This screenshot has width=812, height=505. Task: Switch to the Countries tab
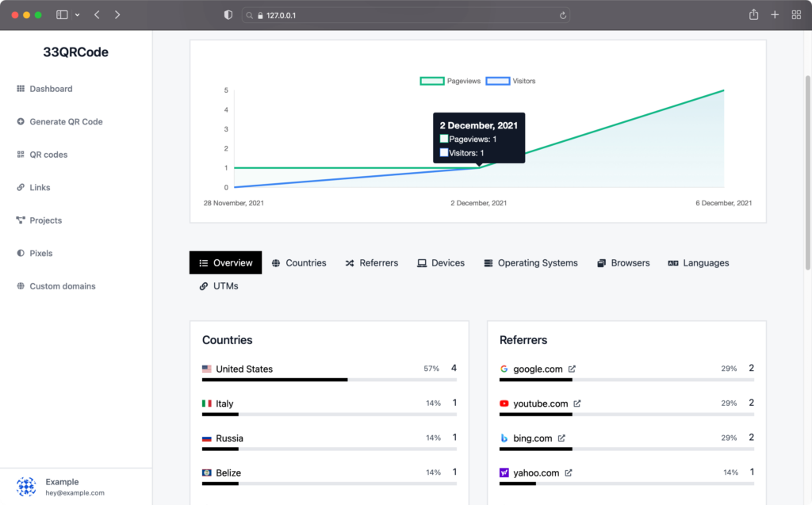[298, 262]
